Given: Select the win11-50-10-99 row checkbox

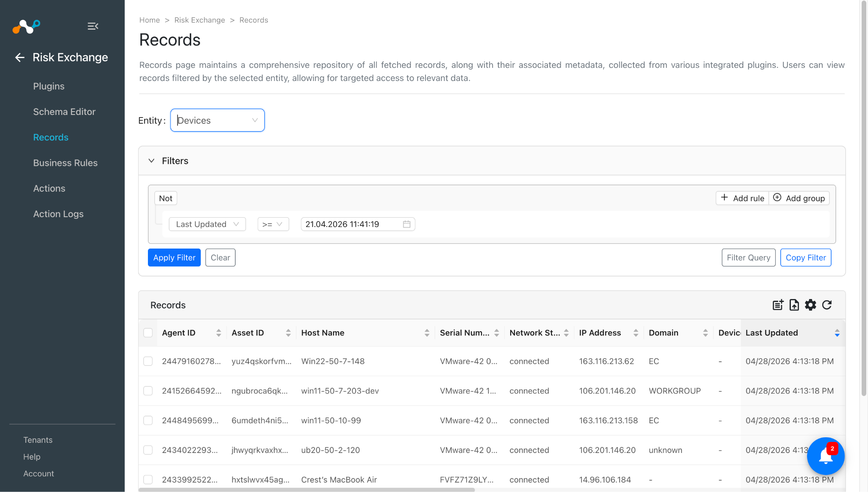Looking at the screenshot, I should 148,420.
